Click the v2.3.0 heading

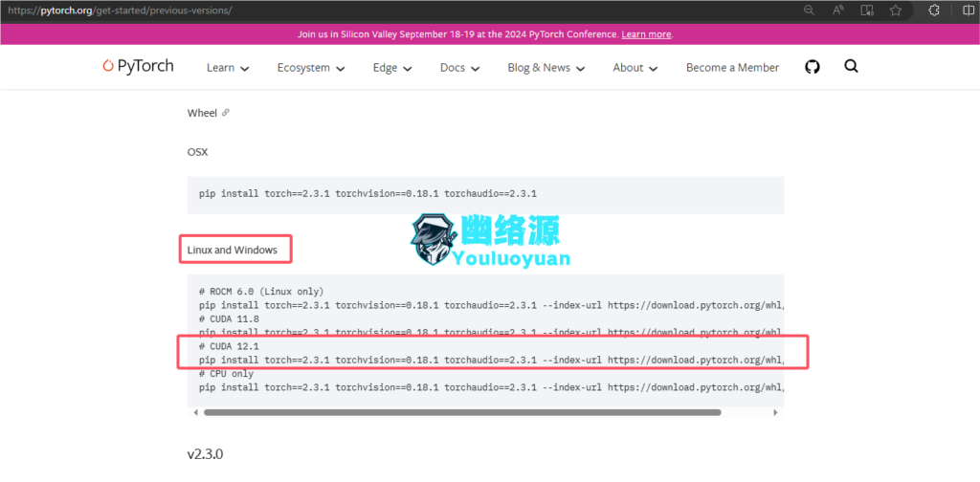click(x=205, y=454)
